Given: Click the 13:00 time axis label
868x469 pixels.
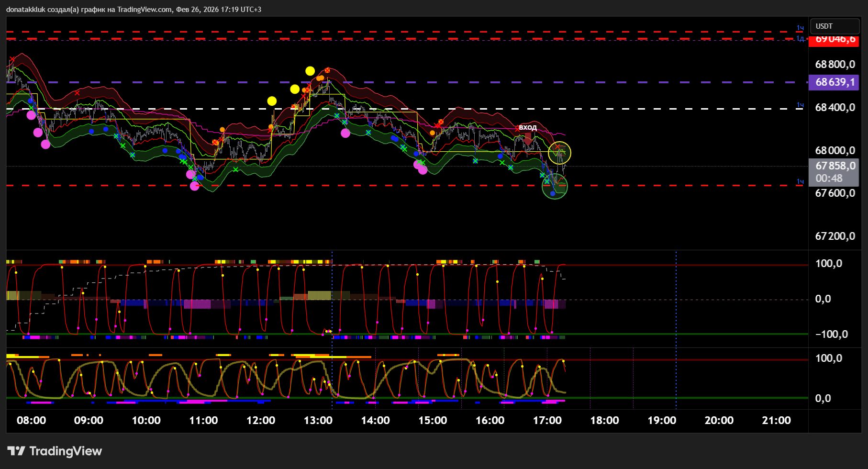Looking at the screenshot, I should coord(318,421).
